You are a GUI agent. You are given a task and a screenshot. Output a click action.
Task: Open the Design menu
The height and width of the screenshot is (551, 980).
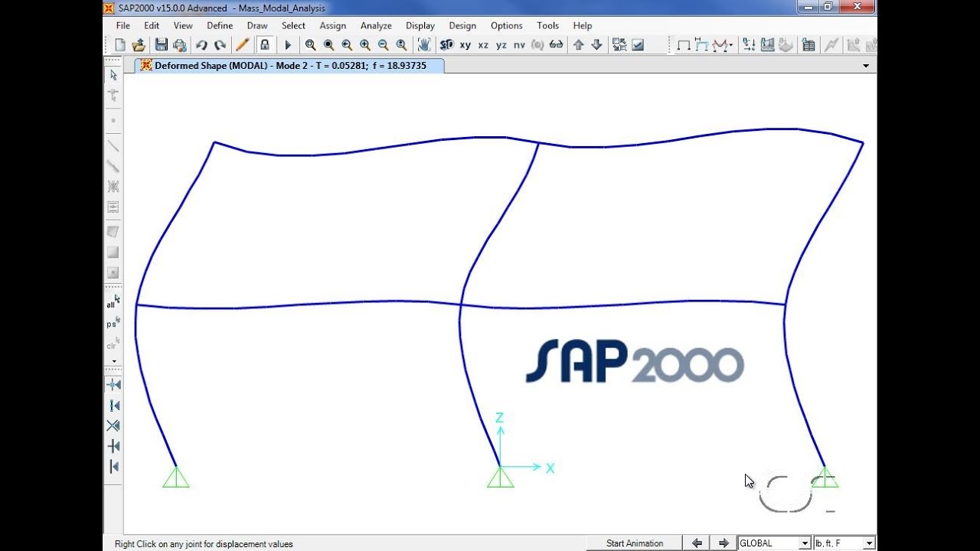(462, 25)
